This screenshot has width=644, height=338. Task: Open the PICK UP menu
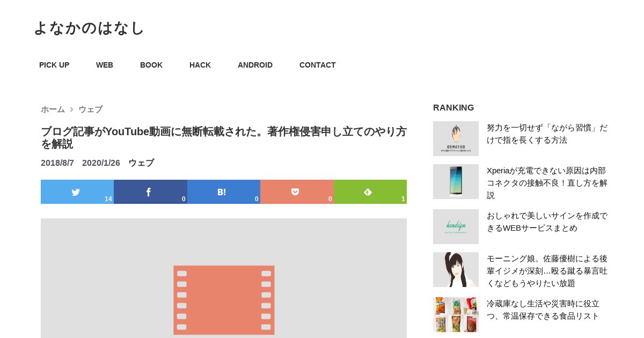[x=54, y=65]
